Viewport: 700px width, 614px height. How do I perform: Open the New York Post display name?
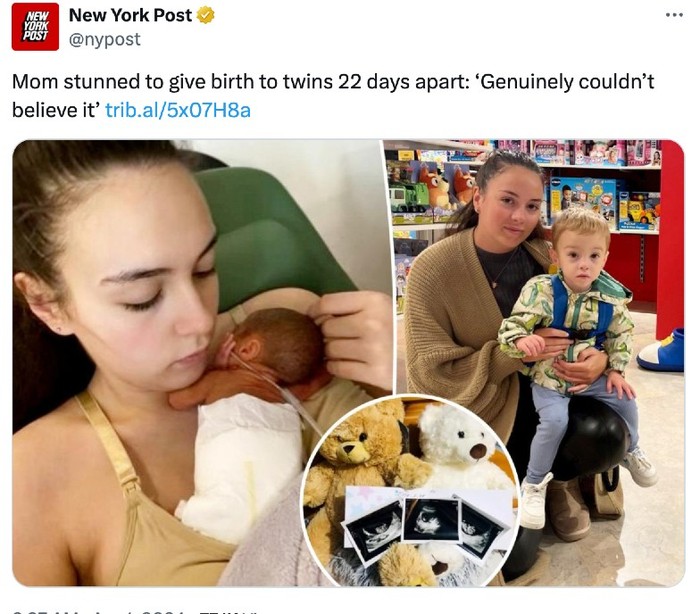(130, 15)
